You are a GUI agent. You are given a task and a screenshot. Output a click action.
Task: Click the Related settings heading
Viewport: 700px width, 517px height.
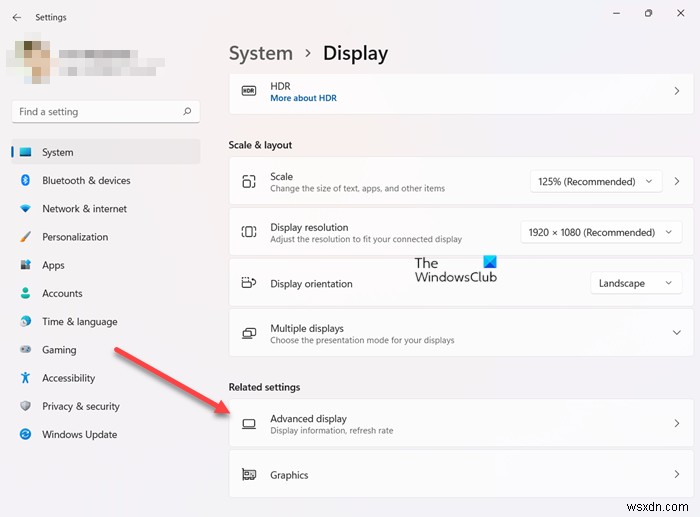point(264,387)
